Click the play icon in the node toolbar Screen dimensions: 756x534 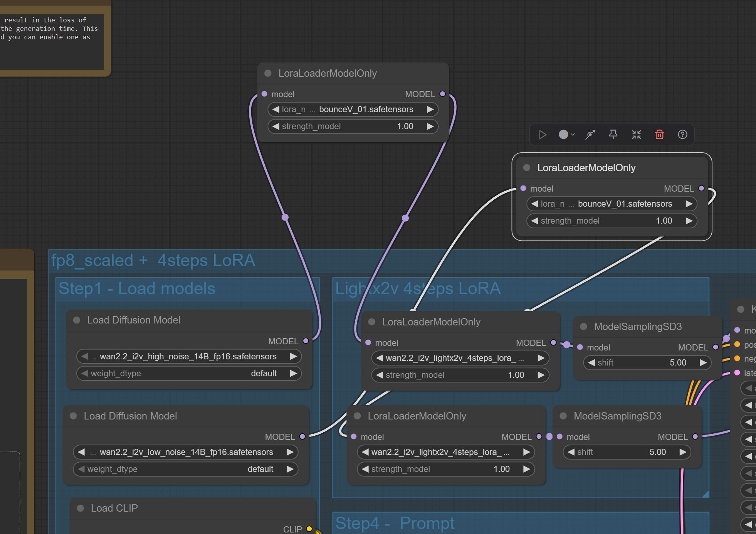[543, 135]
